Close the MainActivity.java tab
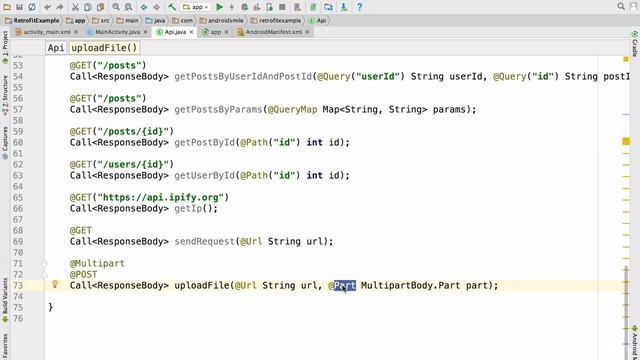This screenshot has width=640, height=360. coord(145,32)
